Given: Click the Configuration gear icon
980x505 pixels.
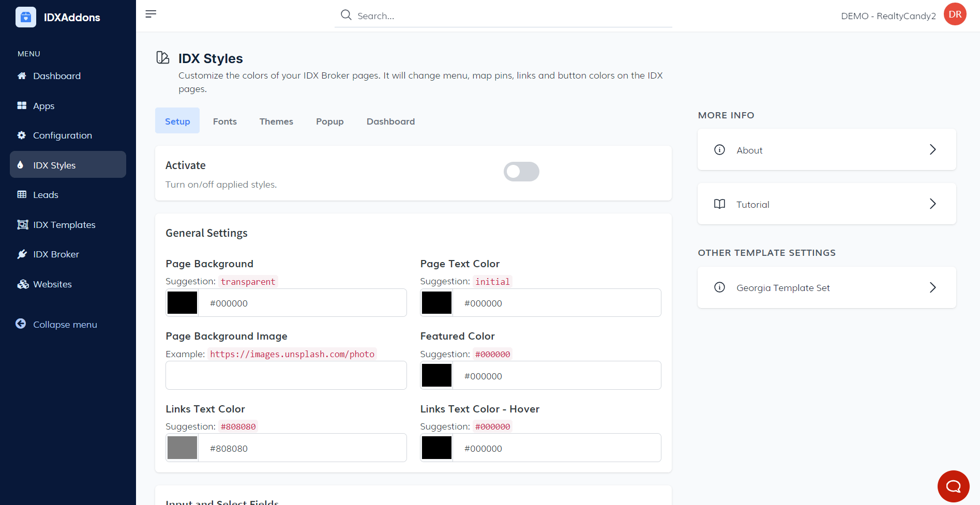Looking at the screenshot, I should pyautogui.click(x=22, y=135).
